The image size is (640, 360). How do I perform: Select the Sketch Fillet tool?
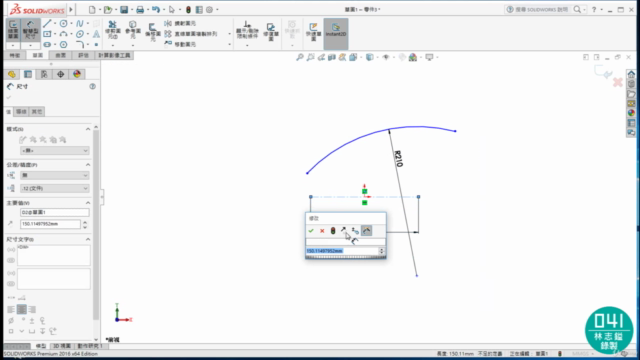point(80,44)
